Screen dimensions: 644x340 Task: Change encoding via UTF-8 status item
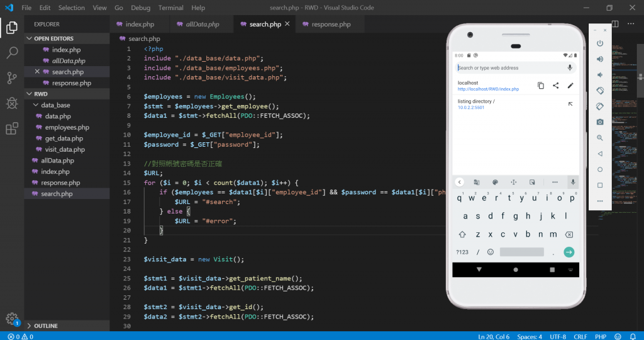pos(558,336)
